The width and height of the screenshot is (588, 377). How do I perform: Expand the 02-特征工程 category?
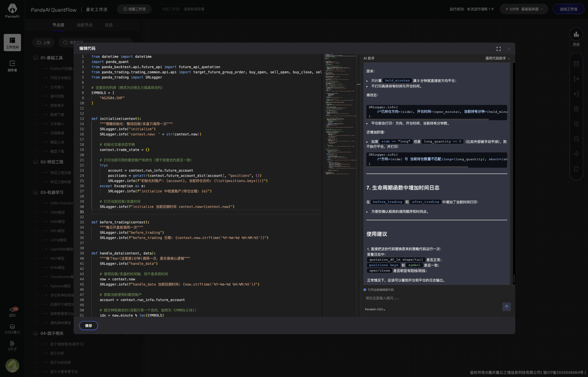pyautogui.click(x=52, y=162)
